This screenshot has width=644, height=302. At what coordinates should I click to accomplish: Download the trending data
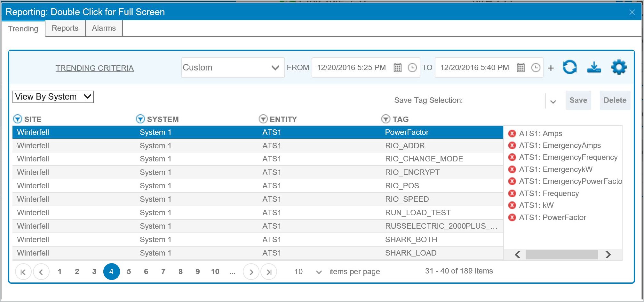594,67
